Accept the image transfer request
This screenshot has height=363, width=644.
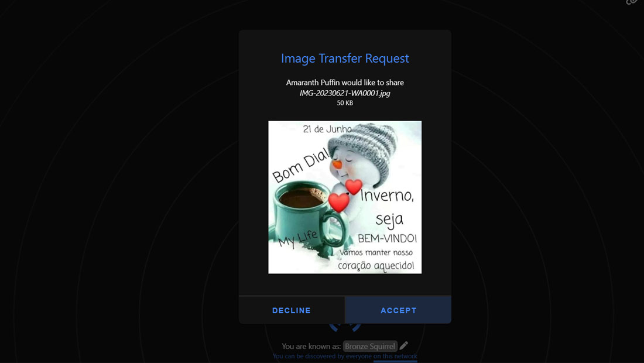(x=398, y=310)
